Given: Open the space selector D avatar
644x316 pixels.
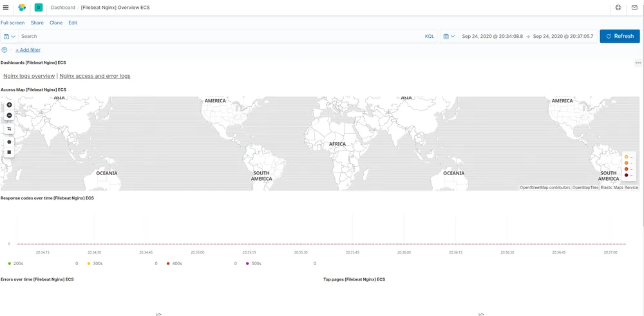Looking at the screenshot, I should 39,7.
